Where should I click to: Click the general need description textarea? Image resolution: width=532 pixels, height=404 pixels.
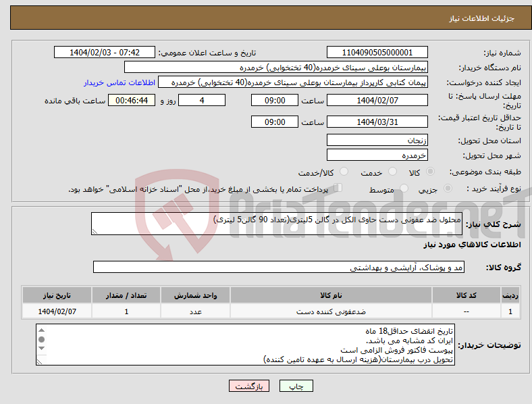point(277,224)
